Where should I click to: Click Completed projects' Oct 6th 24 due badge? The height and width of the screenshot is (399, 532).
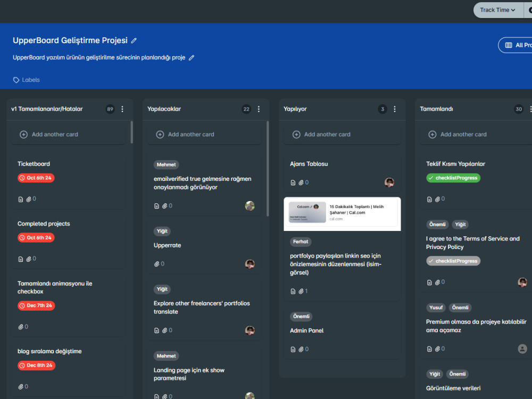click(x=36, y=238)
